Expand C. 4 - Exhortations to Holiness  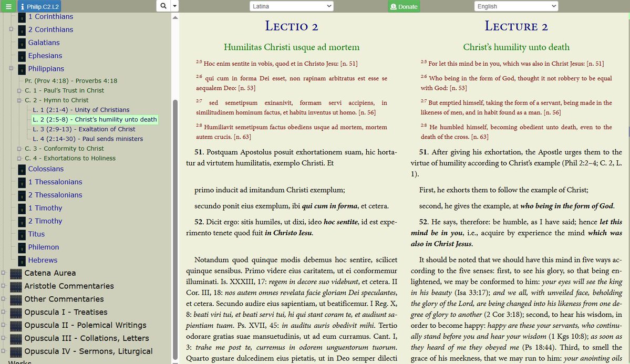(x=19, y=158)
